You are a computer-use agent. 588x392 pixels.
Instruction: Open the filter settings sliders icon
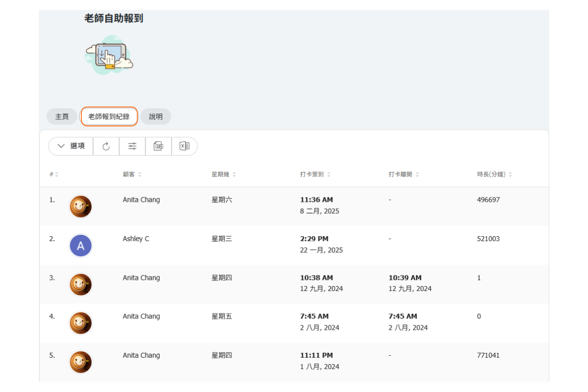[x=132, y=146]
